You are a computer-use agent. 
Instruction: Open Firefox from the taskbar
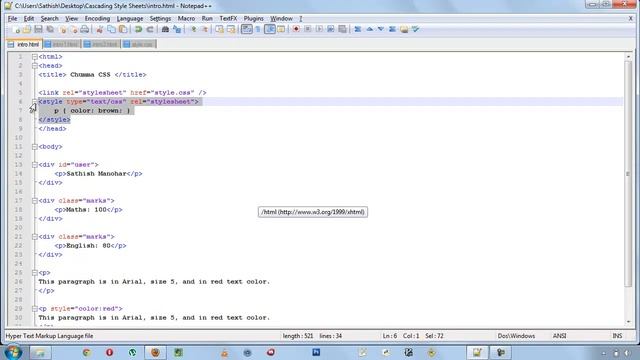point(155,352)
